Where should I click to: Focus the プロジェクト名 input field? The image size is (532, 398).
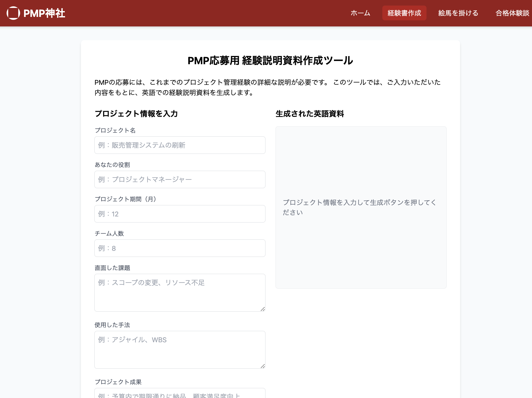(x=180, y=145)
